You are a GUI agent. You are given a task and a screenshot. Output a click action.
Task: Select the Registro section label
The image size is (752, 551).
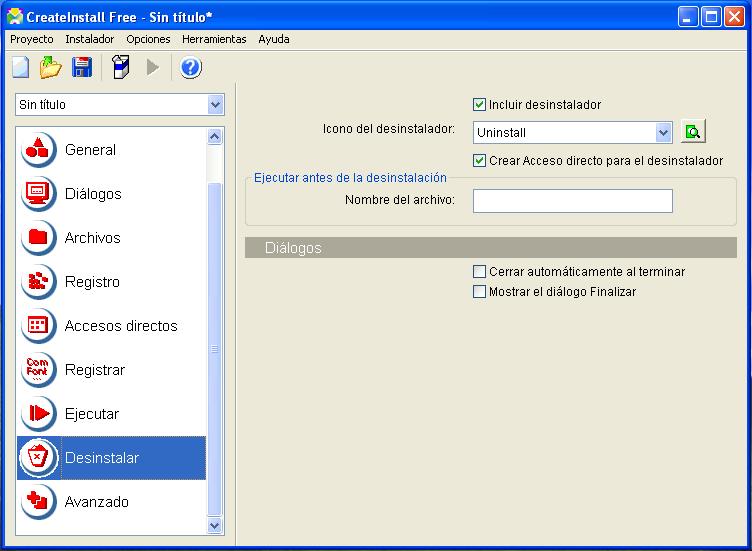92,282
